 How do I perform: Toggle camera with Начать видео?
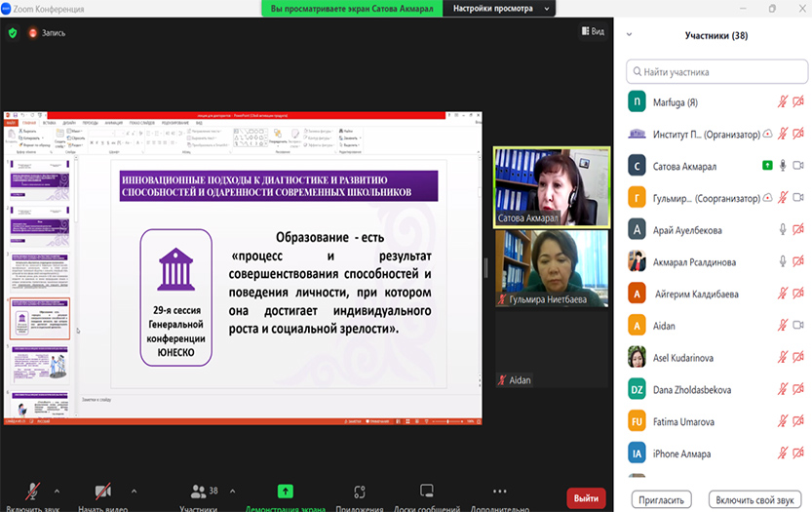tap(101, 492)
